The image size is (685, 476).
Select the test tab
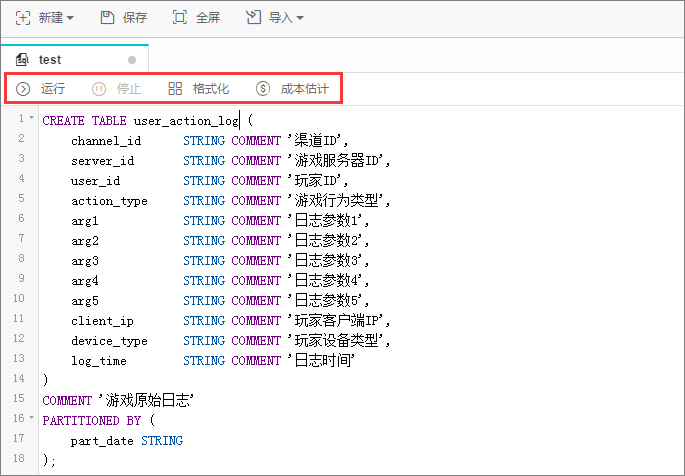(x=75, y=59)
